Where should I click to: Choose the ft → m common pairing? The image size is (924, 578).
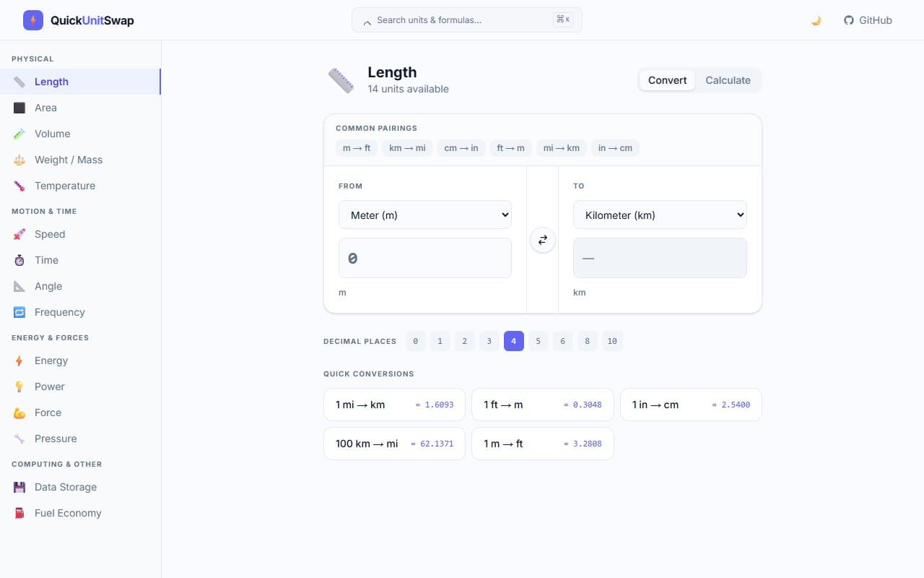tap(510, 148)
